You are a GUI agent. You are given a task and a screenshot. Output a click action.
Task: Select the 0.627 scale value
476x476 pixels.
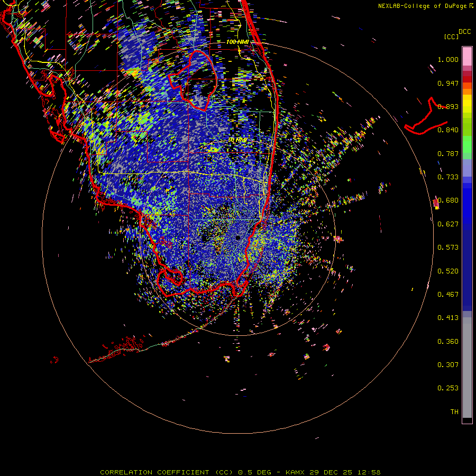click(448, 224)
